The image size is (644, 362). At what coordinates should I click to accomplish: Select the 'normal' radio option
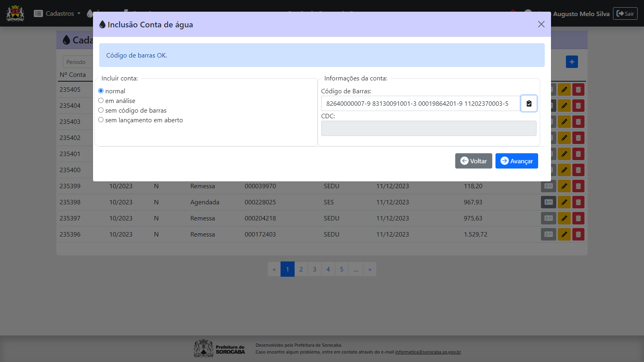coord(101,91)
